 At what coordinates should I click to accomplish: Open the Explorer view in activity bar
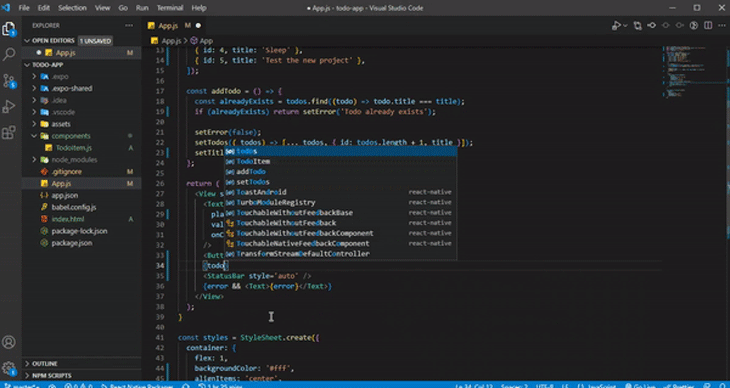click(x=9, y=29)
